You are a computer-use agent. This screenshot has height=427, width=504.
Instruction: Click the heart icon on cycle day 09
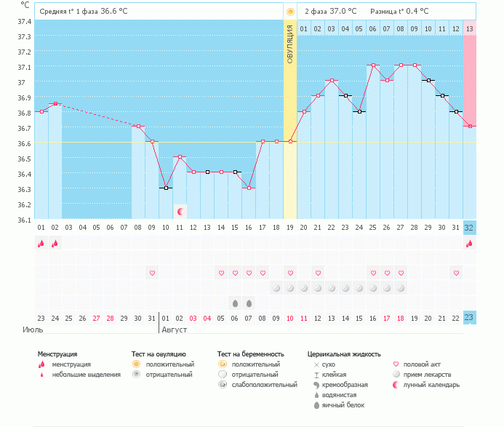pos(152,274)
